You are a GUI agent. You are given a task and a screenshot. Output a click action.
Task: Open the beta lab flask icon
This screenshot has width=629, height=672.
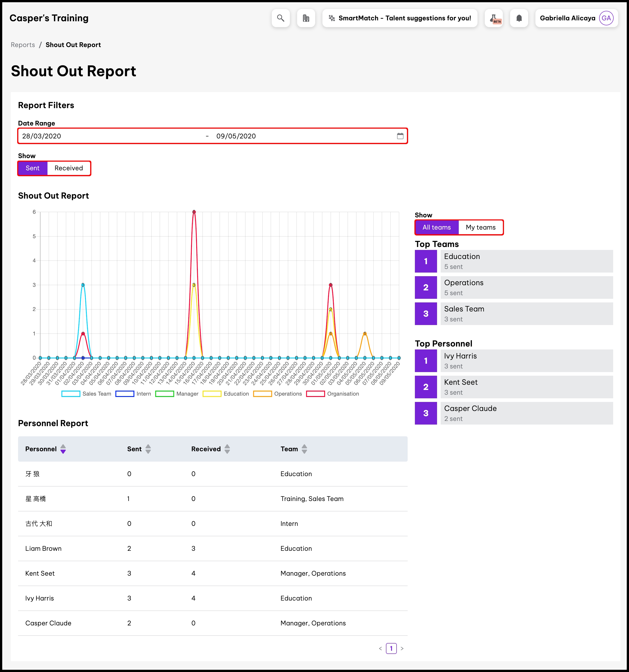point(494,18)
